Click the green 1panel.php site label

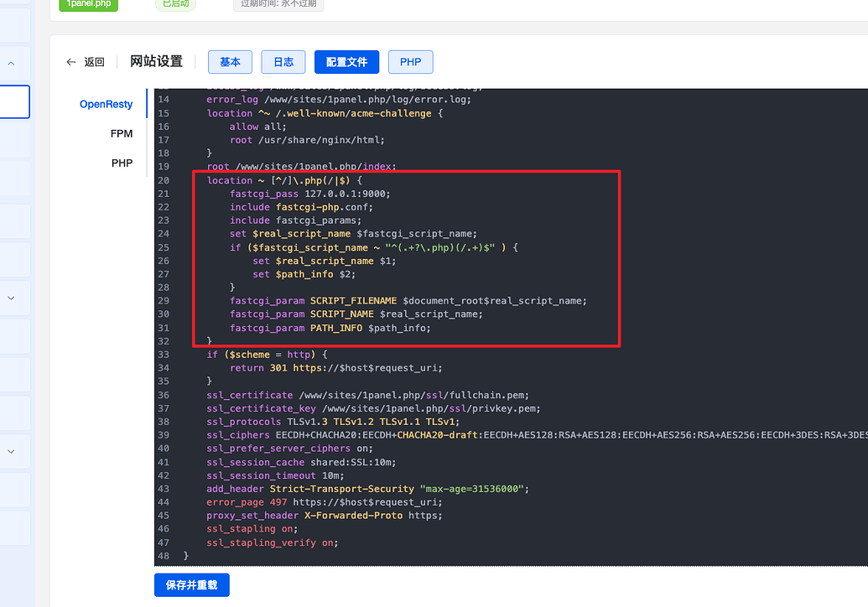point(88,3)
